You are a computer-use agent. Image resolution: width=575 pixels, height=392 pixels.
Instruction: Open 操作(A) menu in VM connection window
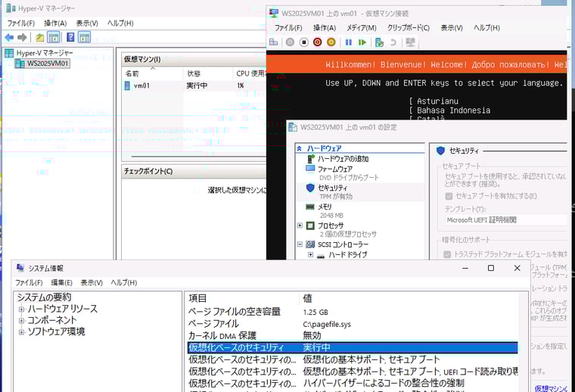point(325,28)
